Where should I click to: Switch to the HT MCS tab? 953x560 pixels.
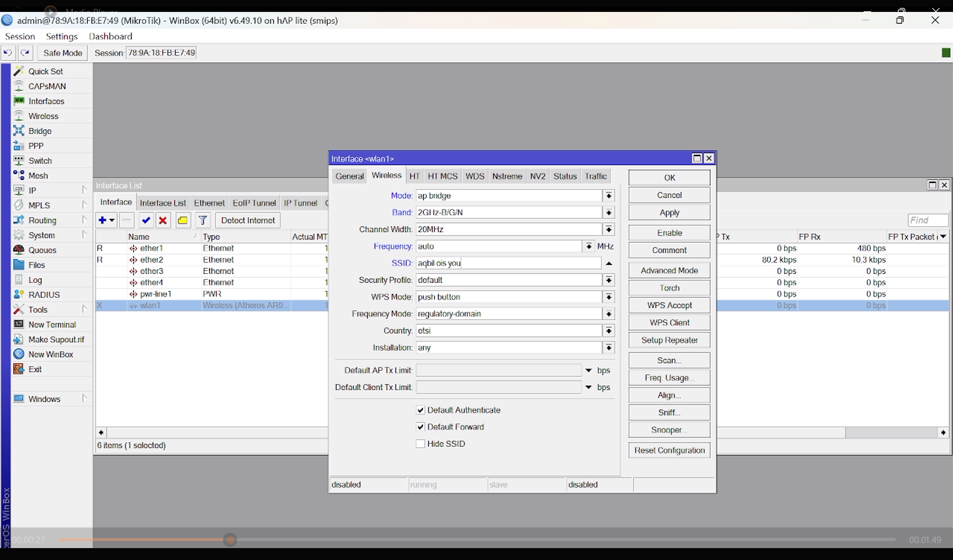[442, 176]
